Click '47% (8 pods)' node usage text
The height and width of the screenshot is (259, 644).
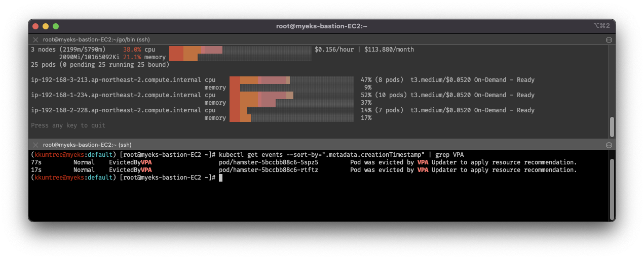(x=382, y=80)
